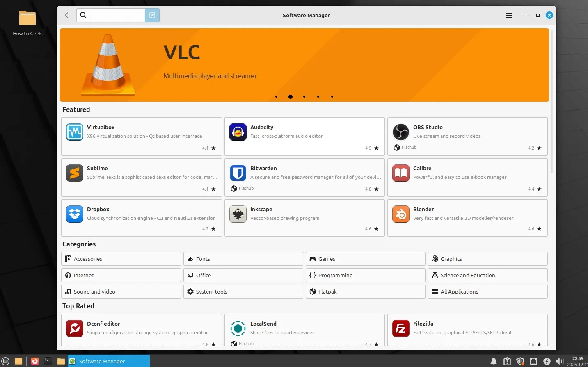The width and height of the screenshot is (588, 367).
Task: Click the VLC cone banner image
Action: [108, 65]
